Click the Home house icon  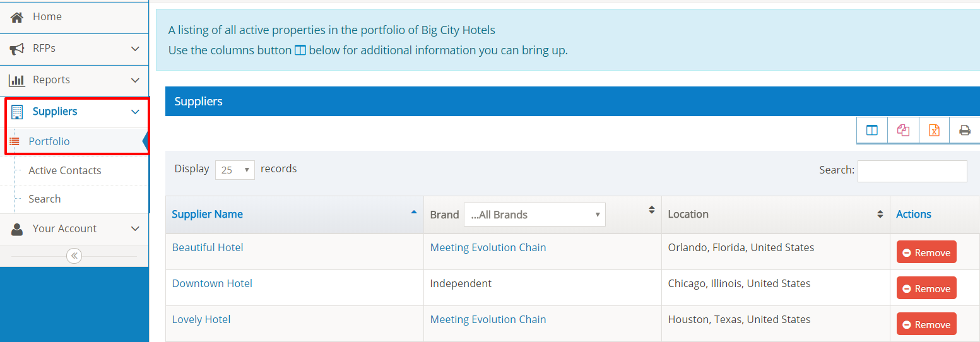click(x=17, y=17)
